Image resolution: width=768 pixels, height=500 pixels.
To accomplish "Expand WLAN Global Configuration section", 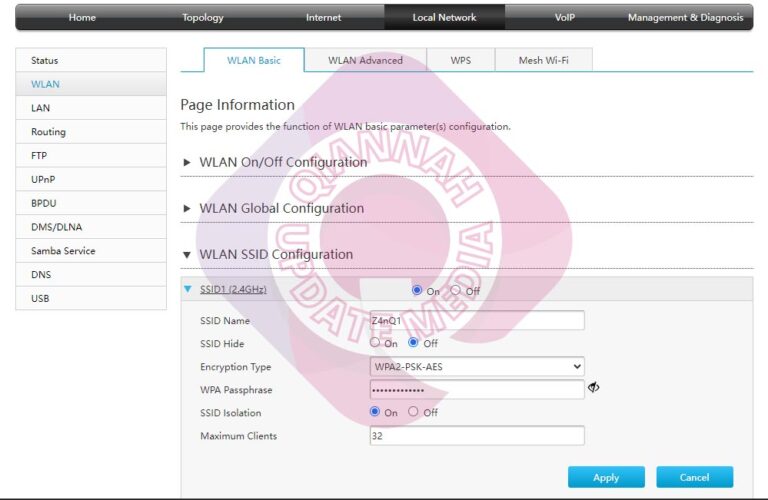I will click(187, 208).
